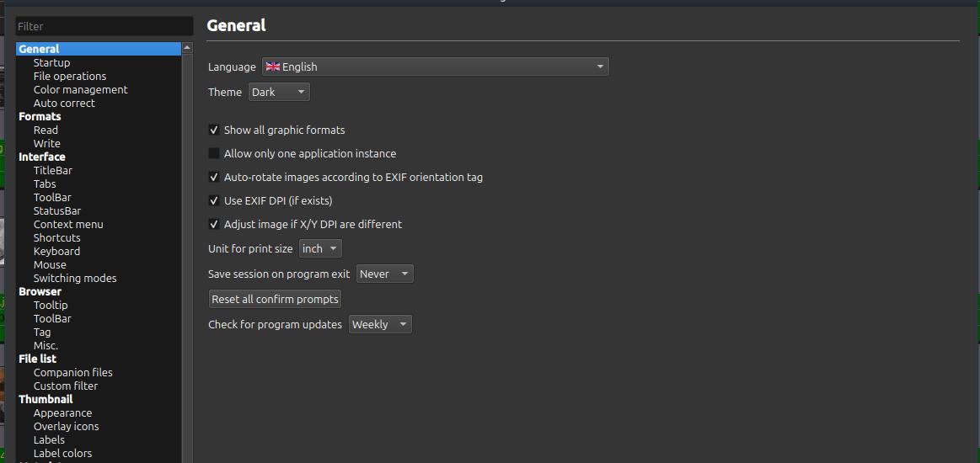Viewport: 980px width, 463px height.
Task: Open the Language dropdown showing English
Action: coord(435,67)
